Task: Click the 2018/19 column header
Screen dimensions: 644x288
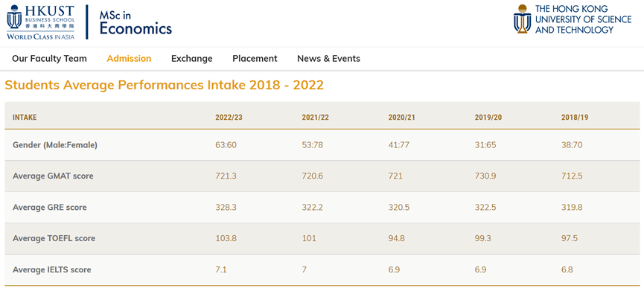Action: tap(575, 118)
